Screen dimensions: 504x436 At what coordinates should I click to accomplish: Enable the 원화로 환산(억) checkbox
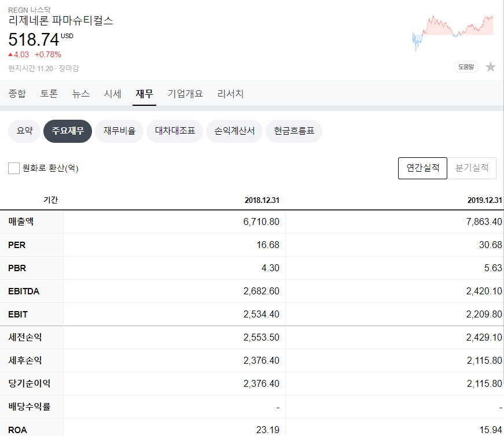click(14, 168)
